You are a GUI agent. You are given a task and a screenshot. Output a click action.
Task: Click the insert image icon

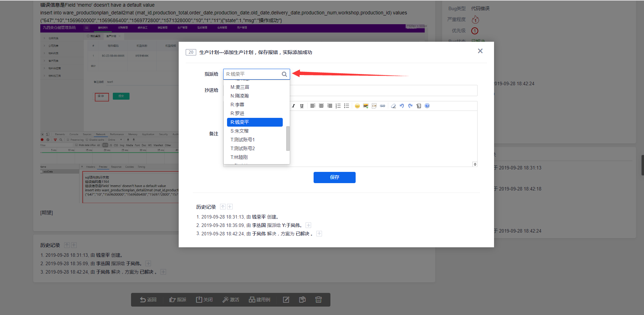pyautogui.click(x=366, y=106)
